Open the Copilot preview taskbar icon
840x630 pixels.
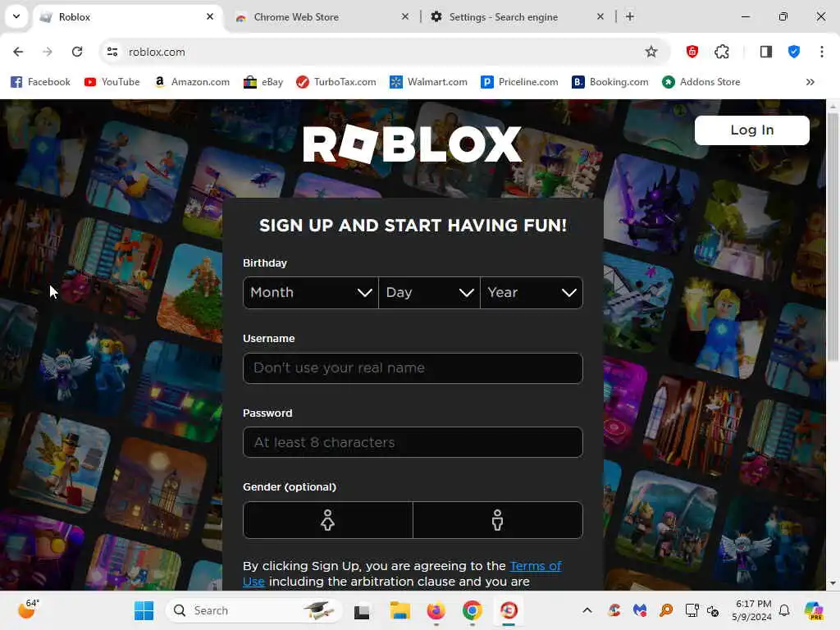pos(814,610)
